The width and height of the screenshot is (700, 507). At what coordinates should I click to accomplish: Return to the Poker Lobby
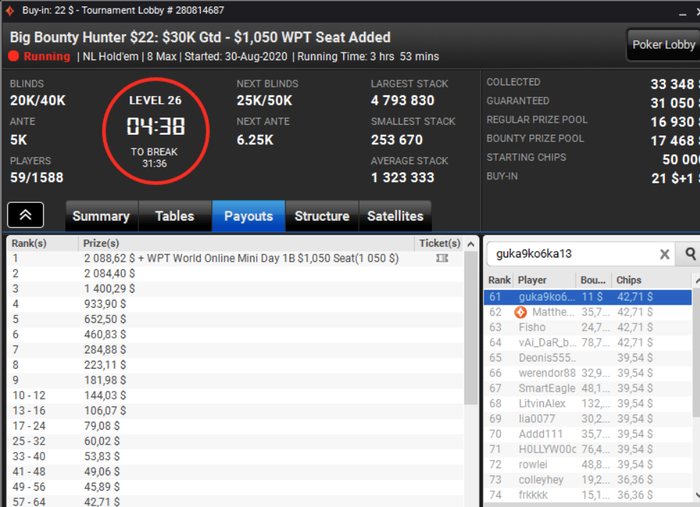pyautogui.click(x=663, y=45)
